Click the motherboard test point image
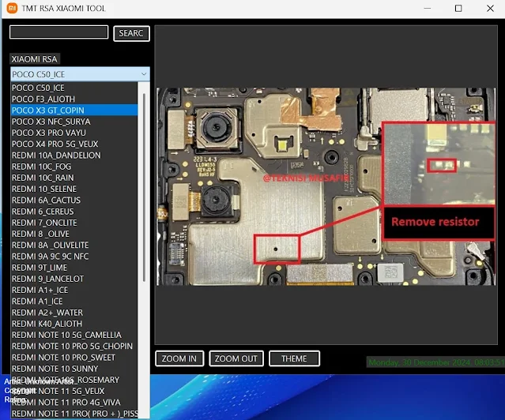The image size is (505, 420). click(326, 186)
